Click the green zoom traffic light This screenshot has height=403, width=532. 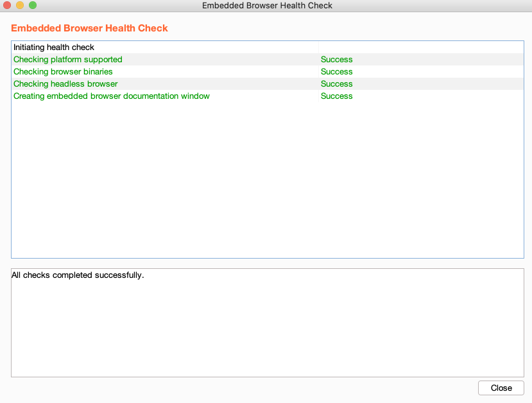click(x=32, y=5)
